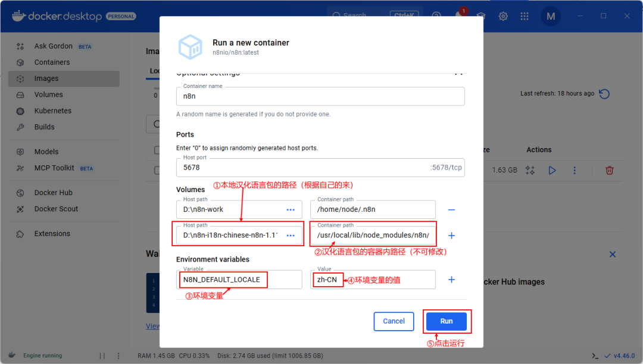Viewport: 643px width, 364px height.
Task: Browse host path for the n8n-i18n-chinese volume
Action: (x=291, y=236)
